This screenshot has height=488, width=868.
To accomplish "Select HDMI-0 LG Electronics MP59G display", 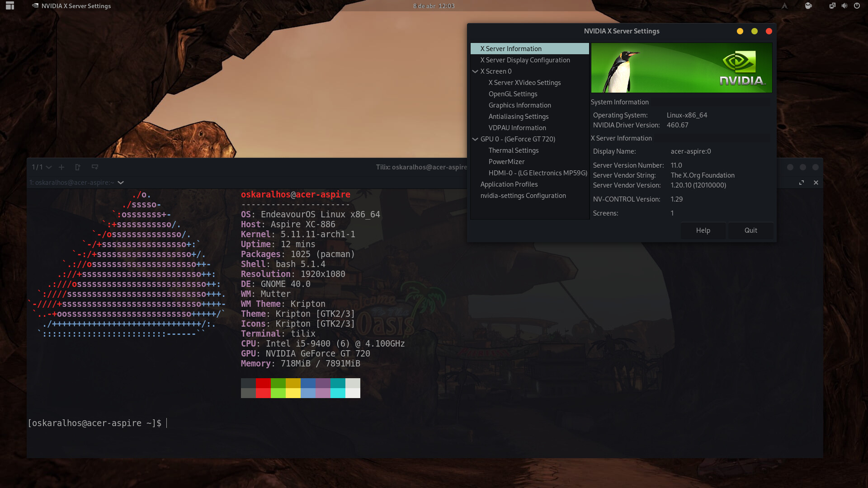I will [538, 173].
